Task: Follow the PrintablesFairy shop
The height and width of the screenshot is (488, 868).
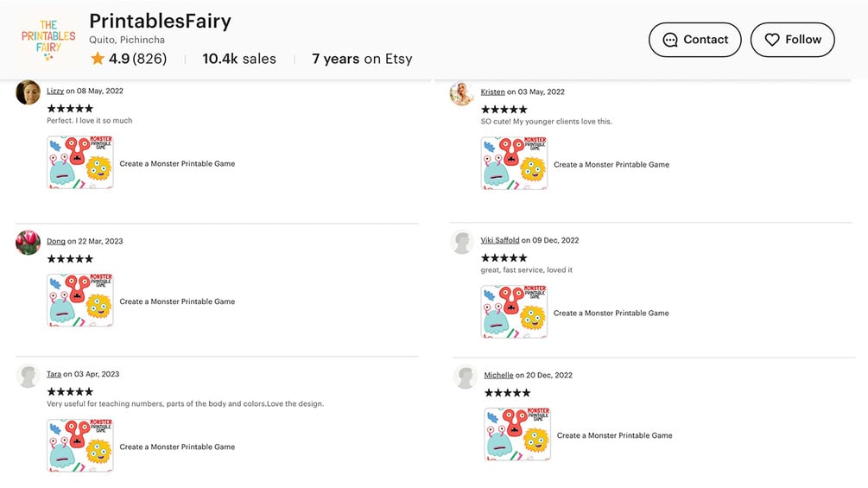Action: (x=792, y=40)
